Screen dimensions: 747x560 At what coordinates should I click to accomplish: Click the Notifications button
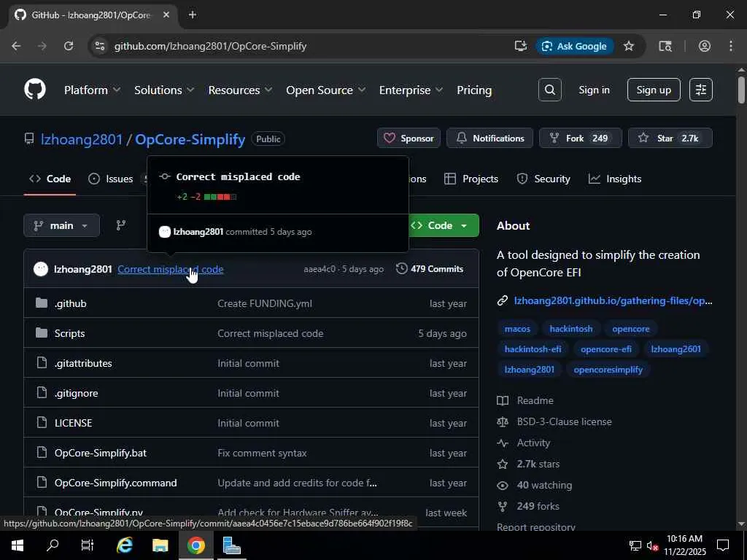489,138
